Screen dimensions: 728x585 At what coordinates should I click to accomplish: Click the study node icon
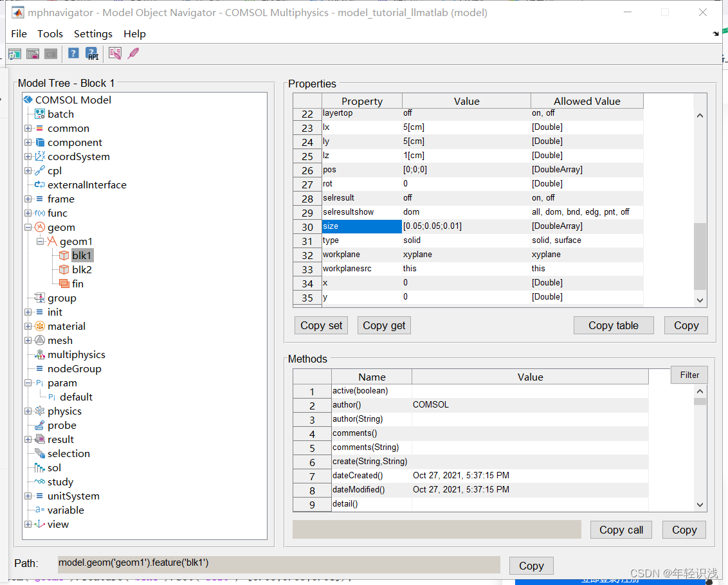40,482
